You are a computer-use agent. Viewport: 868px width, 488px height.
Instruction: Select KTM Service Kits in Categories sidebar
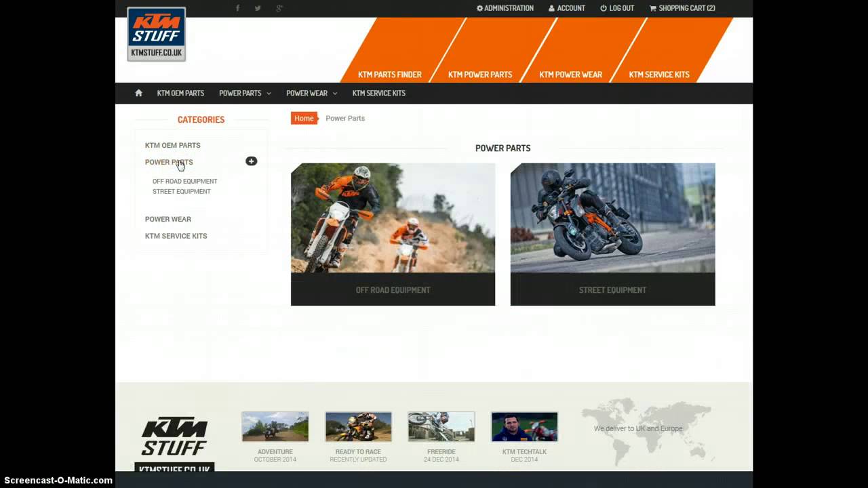point(176,236)
